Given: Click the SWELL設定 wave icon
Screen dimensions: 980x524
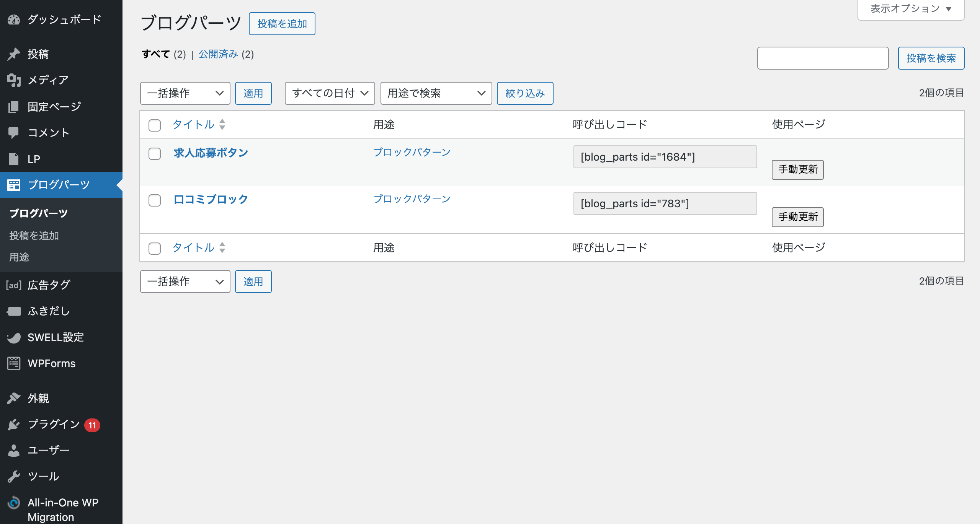Looking at the screenshot, I should pyautogui.click(x=14, y=337).
